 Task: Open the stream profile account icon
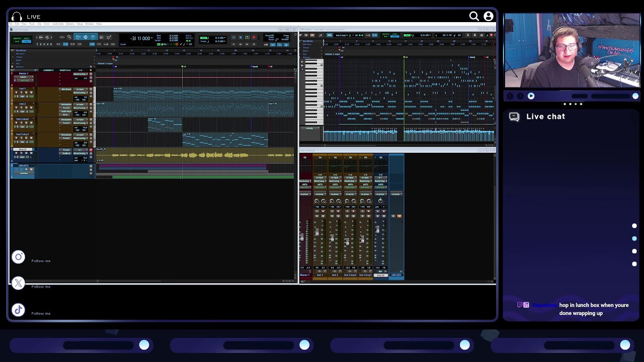488,17
